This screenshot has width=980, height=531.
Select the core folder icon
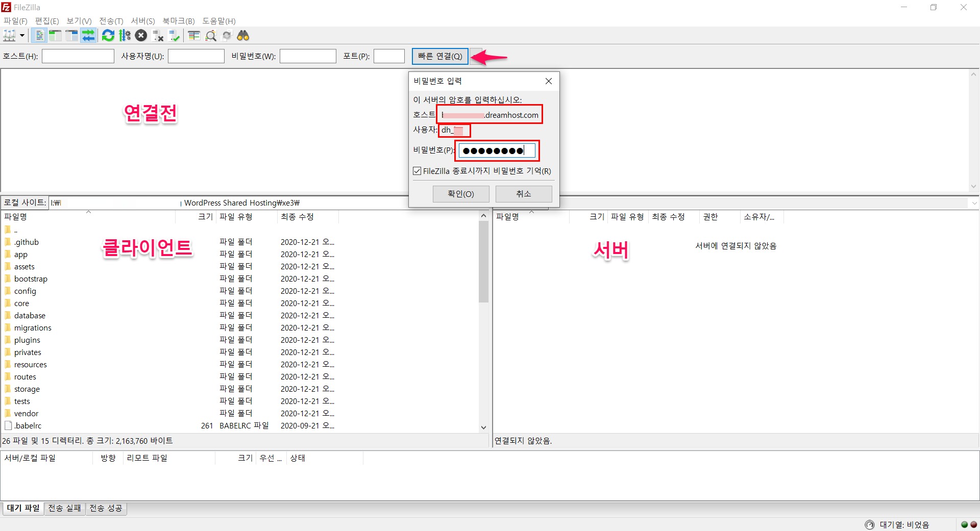click(8, 303)
